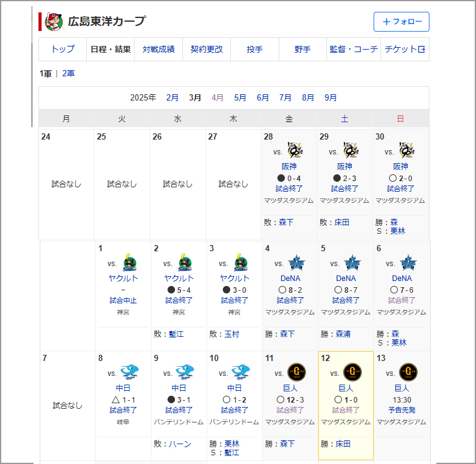Jump to 8月 schedule

308,97
